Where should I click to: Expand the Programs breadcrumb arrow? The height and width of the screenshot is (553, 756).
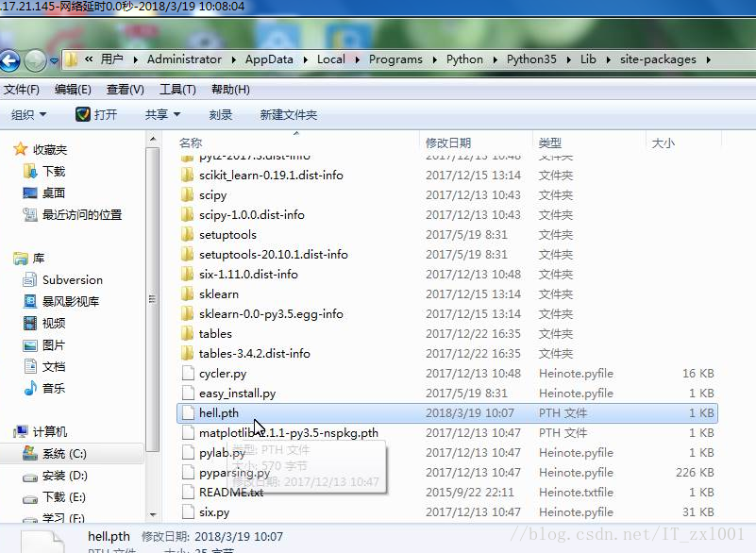tap(435, 59)
